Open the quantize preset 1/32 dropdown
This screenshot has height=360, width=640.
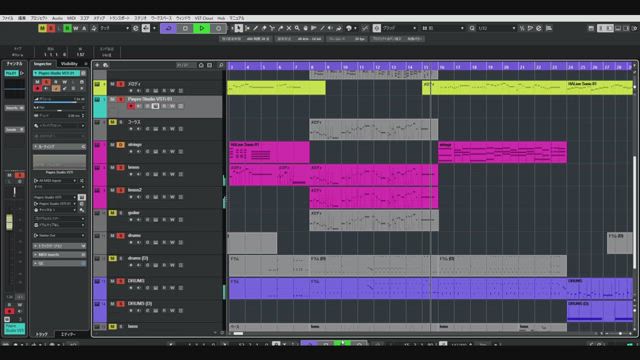[x=496, y=28]
